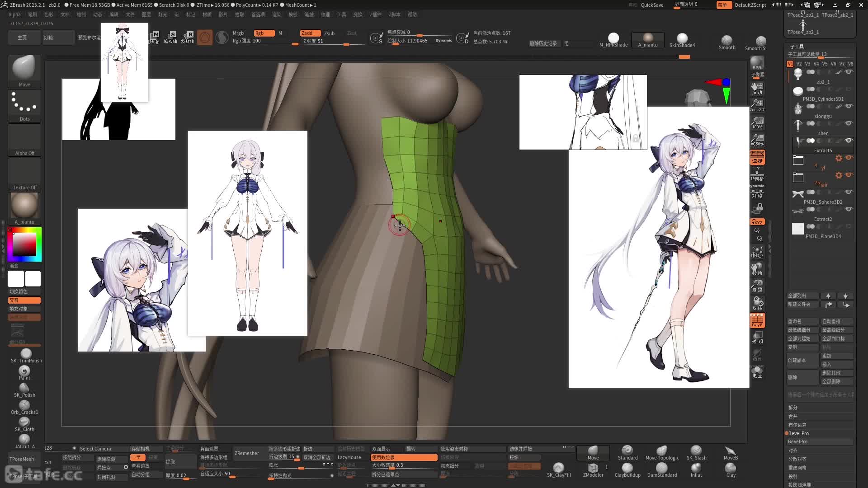Toggle visibility of the hair folder
Viewport: 868px width, 488px height.
pyautogui.click(x=849, y=175)
